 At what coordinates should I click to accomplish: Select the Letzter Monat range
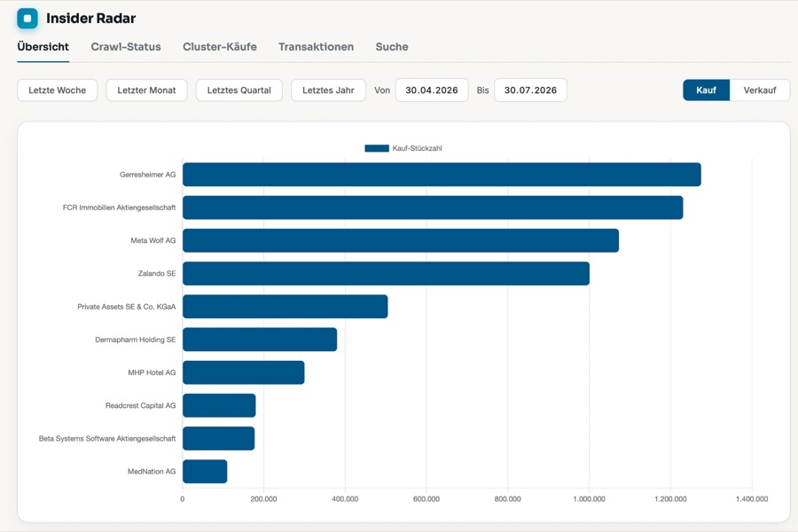coord(146,90)
